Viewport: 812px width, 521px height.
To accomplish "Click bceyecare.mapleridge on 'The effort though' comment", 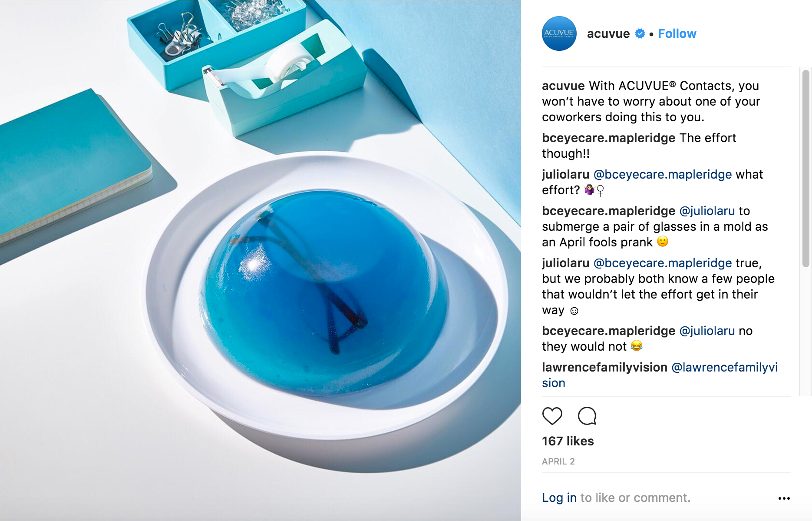I will 608,138.
